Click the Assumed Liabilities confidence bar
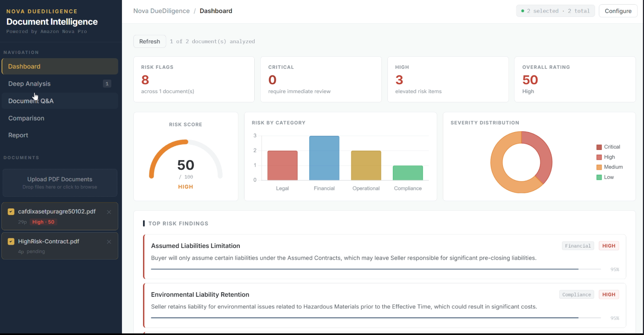The width and height of the screenshot is (644, 335). pyautogui.click(x=376, y=269)
